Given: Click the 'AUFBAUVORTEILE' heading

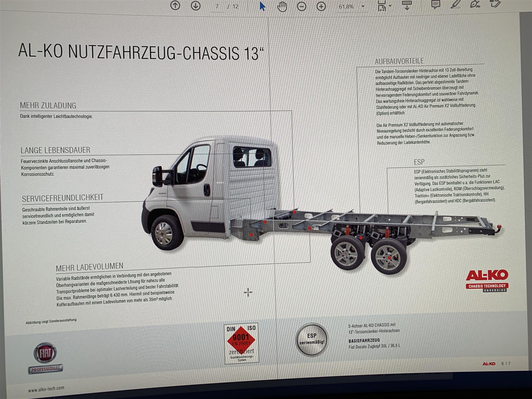Looking at the screenshot, I should click(x=399, y=61).
